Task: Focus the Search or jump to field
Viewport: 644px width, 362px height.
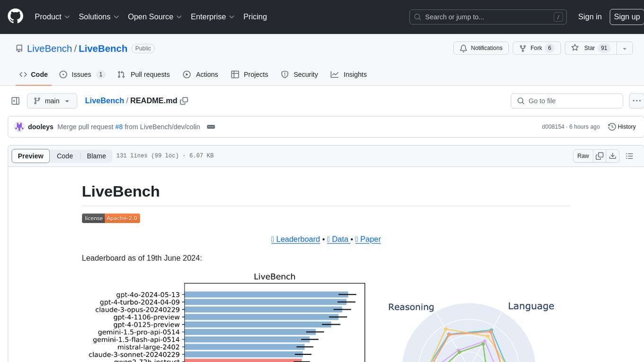Action: pos(489,17)
